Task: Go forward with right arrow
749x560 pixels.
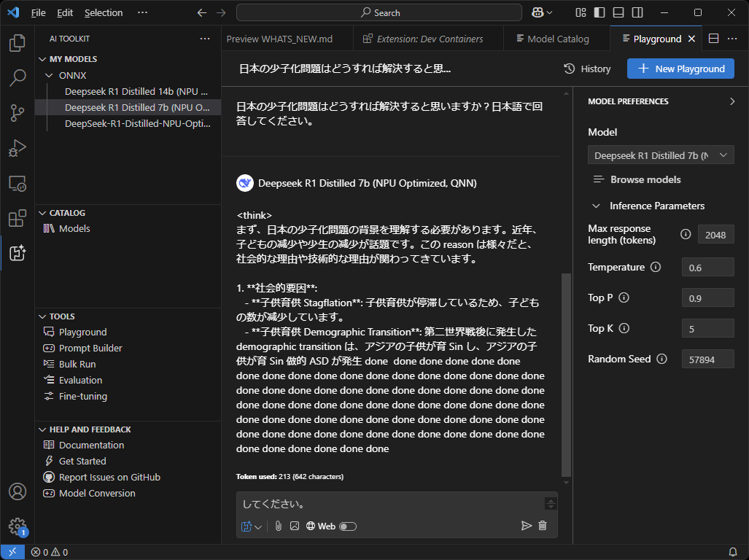Action: point(221,13)
